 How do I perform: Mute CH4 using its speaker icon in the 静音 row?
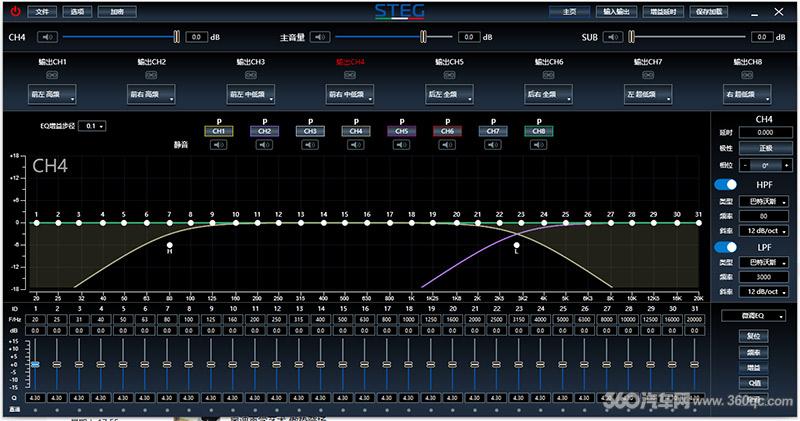[x=356, y=145]
